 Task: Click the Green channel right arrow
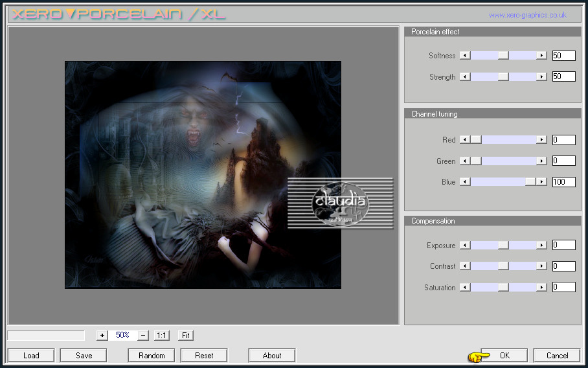[541, 161]
